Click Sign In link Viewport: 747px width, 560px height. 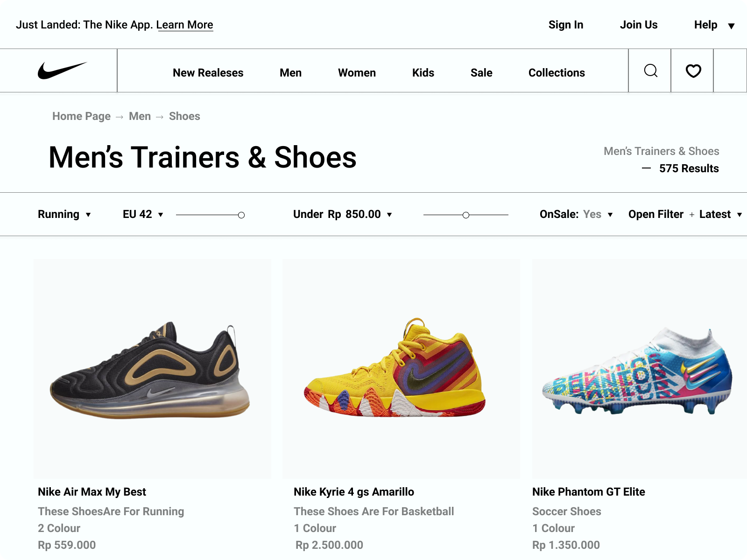(566, 25)
